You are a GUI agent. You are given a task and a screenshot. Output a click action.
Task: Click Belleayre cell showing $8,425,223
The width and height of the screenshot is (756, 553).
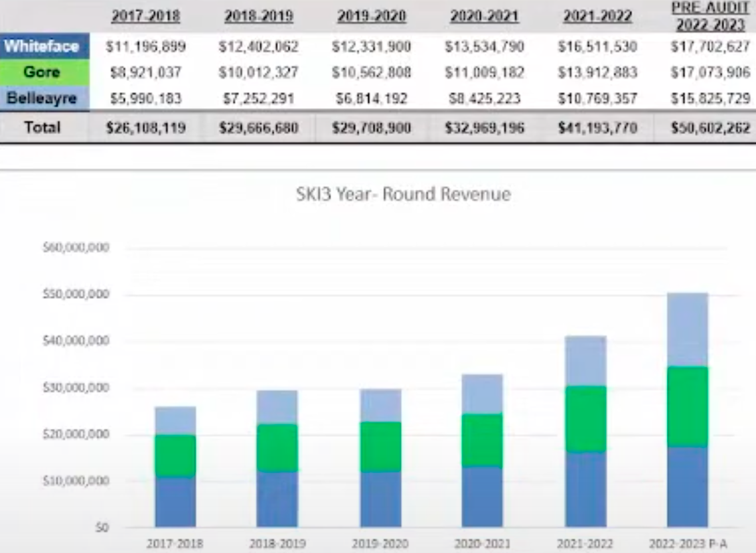coord(485,98)
